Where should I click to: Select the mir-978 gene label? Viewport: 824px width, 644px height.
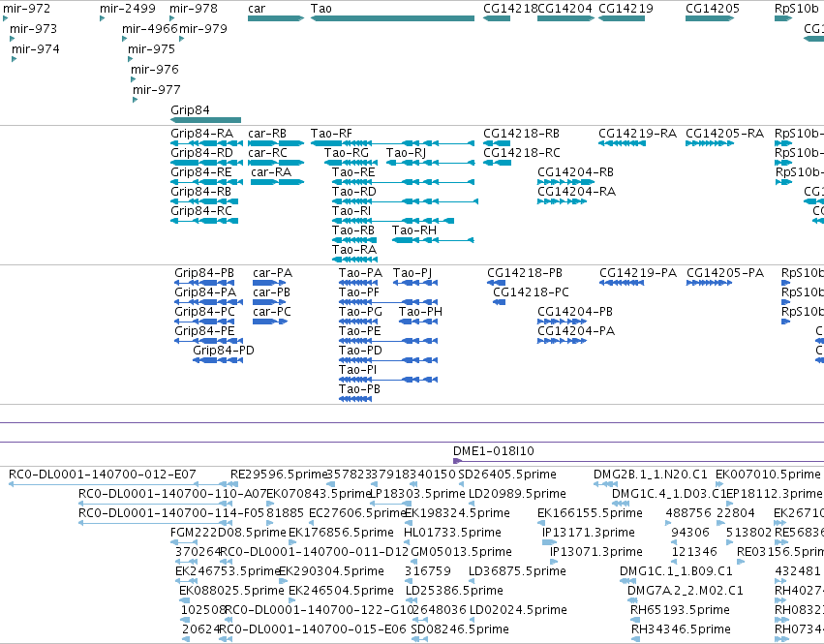[x=194, y=9]
